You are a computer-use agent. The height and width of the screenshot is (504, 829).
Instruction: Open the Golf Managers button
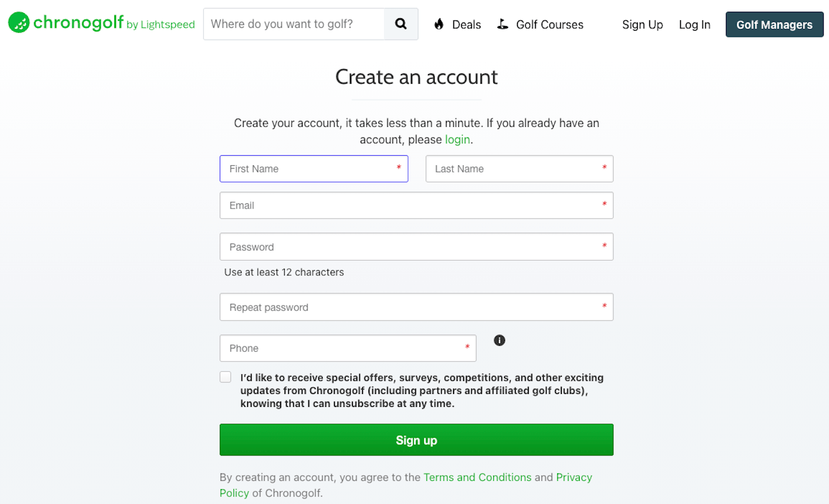[775, 24]
